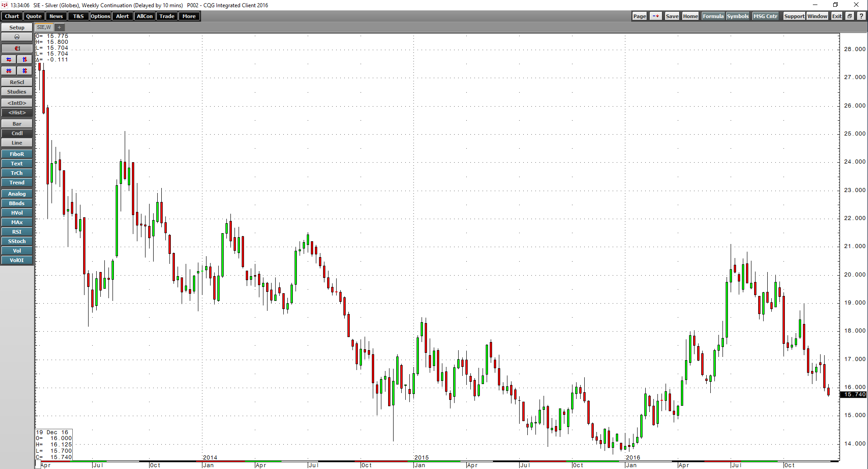
Task: Toggle the RSI study
Action: [17, 232]
